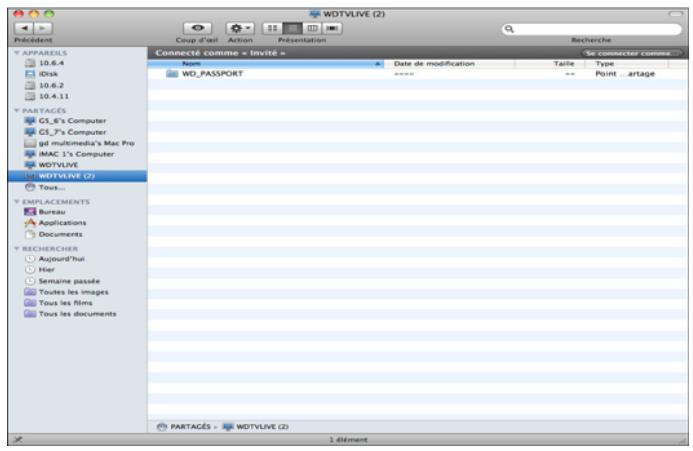This screenshot has height=451, width=693.
Task: Open Tous les documents smart folder
Action: pos(70,314)
